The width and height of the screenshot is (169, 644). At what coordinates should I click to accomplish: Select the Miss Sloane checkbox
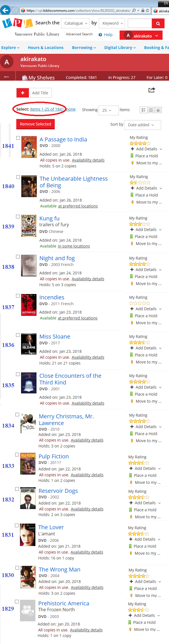[18, 335]
